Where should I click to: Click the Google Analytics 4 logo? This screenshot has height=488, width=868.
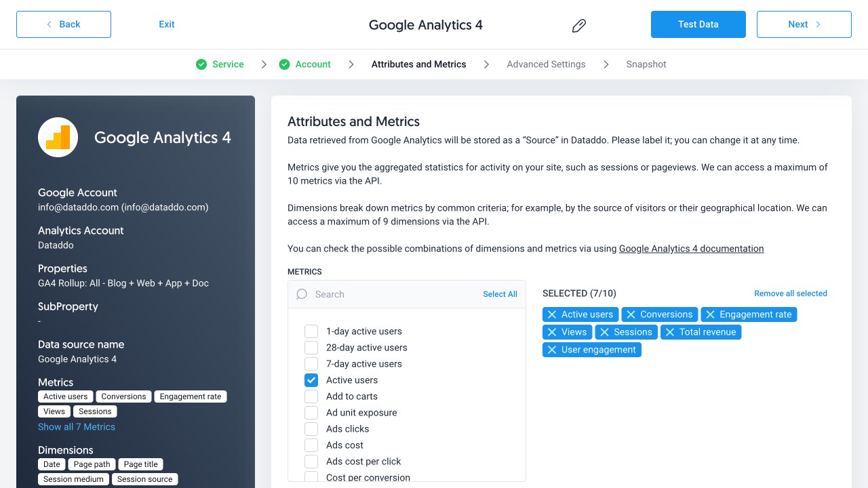pos(58,138)
